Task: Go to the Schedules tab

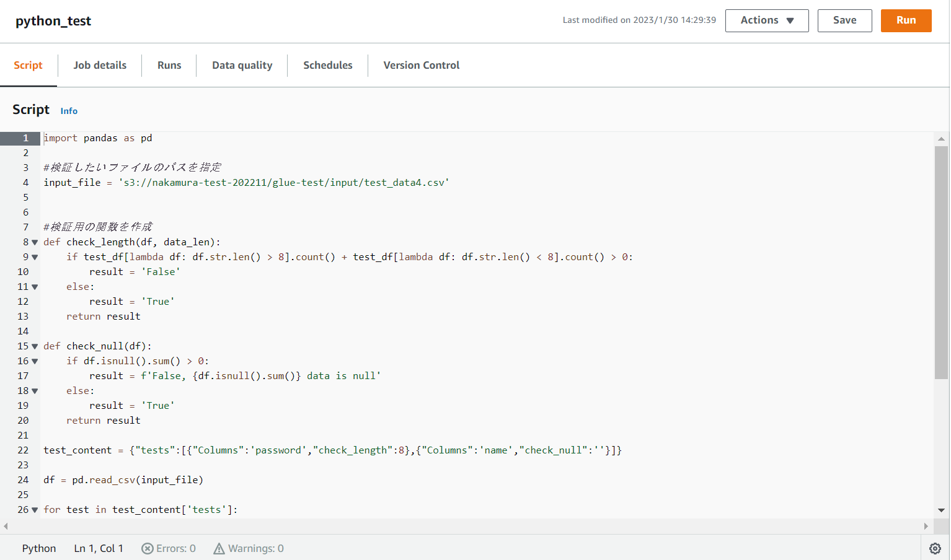Action: pyautogui.click(x=327, y=65)
